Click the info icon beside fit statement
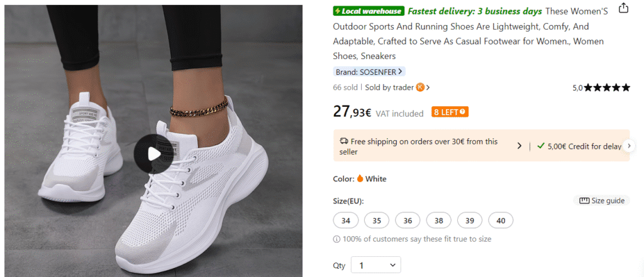 coord(336,239)
